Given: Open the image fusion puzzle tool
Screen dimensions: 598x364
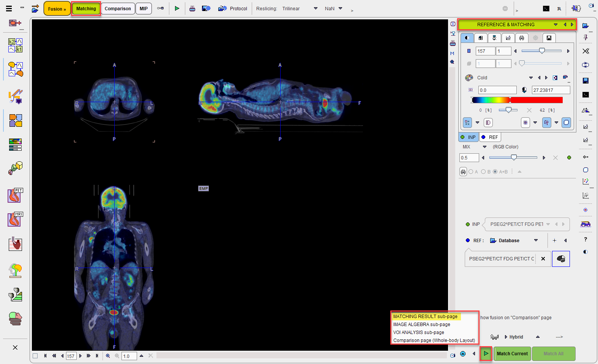Looking at the screenshot, I should [x=16, y=121].
